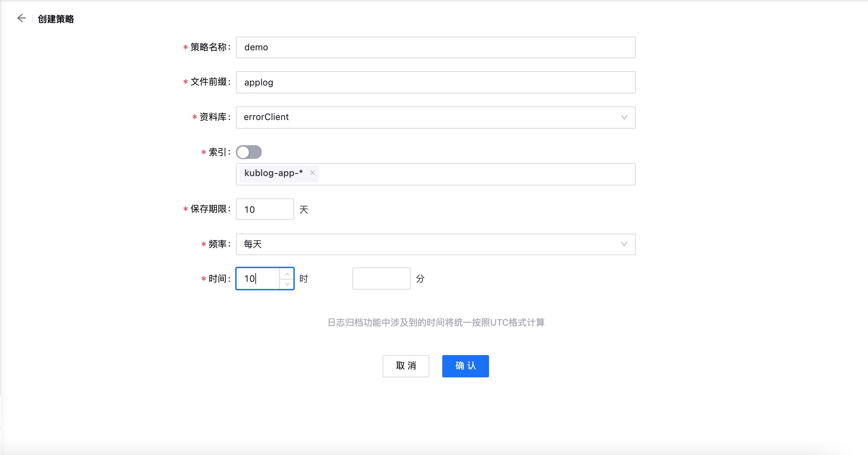Click the 资料库 dropdown chevron arrow

tap(624, 118)
